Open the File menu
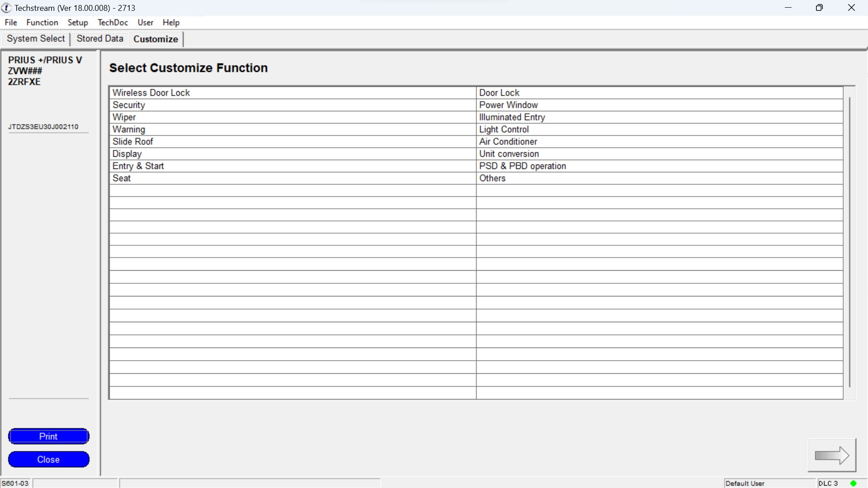Screen dimensions: 868x488 (11, 23)
